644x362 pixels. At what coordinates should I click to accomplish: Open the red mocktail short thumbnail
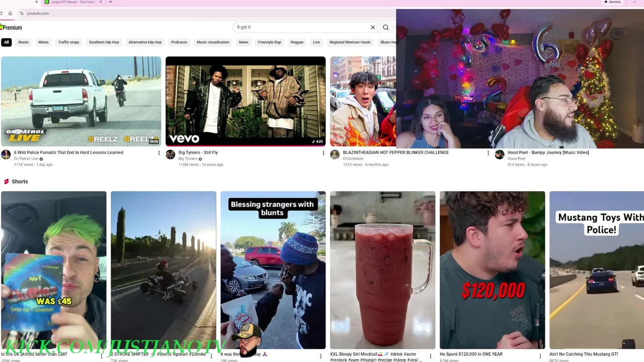point(383,270)
